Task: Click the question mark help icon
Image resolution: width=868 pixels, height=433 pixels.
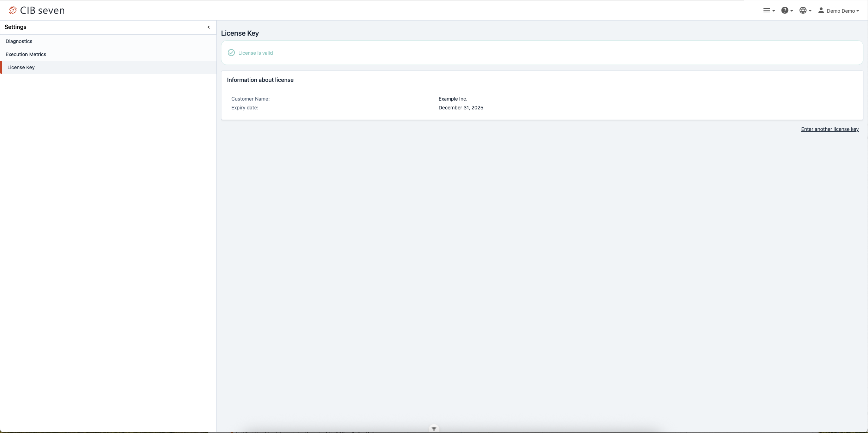Action: click(784, 11)
